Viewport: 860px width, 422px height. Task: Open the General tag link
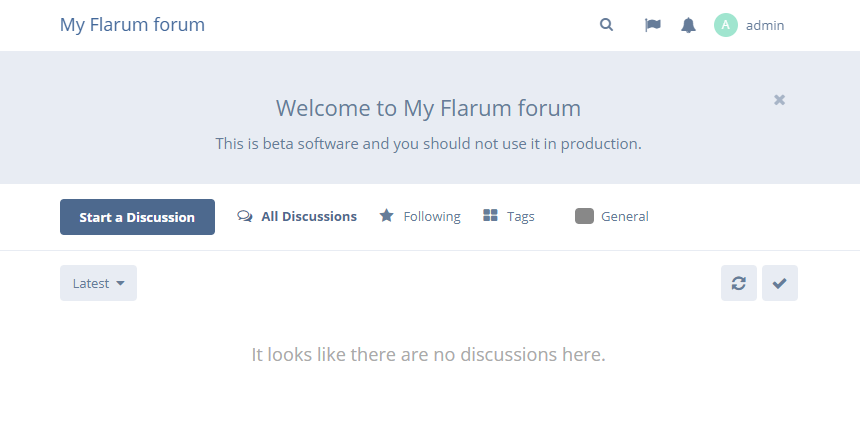612,216
